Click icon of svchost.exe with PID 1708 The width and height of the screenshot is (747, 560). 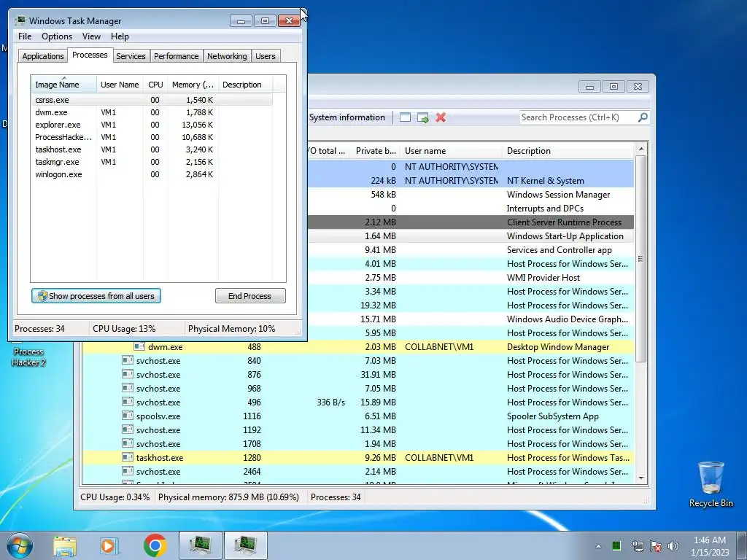pos(127,443)
